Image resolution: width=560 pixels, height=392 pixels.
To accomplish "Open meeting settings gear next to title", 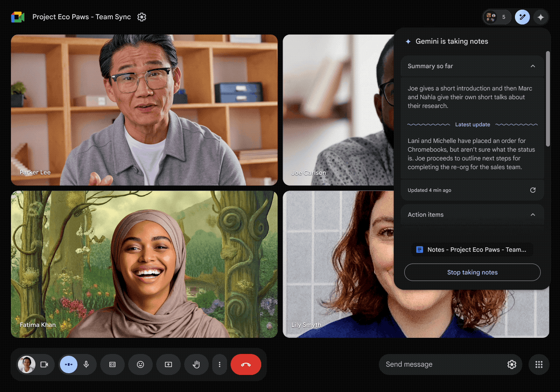I will 141,17.
